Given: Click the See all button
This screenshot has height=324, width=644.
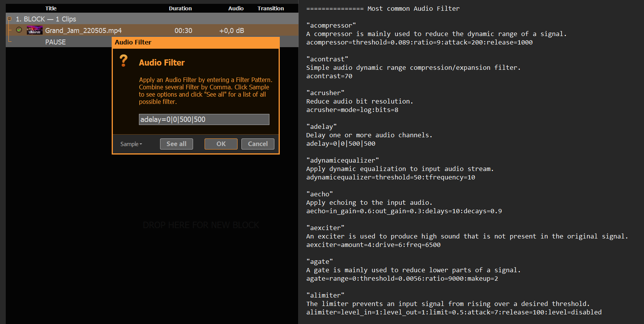Looking at the screenshot, I should click(176, 144).
